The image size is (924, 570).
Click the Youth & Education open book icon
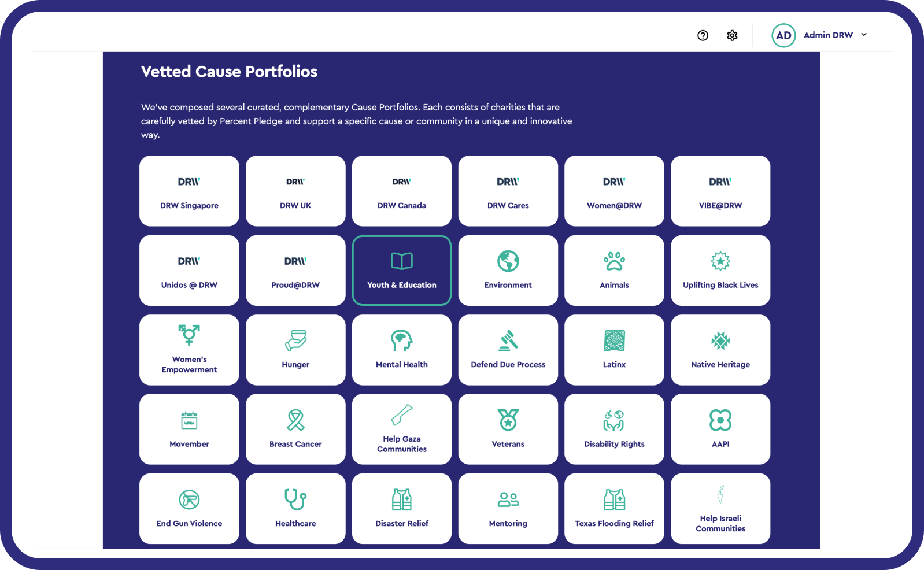[x=402, y=261]
